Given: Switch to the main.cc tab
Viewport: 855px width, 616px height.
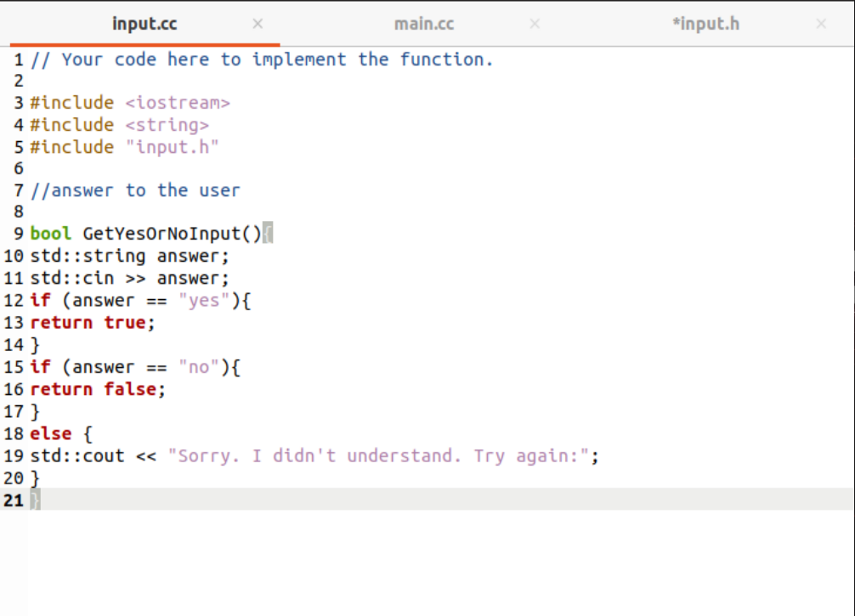Looking at the screenshot, I should pos(424,24).
